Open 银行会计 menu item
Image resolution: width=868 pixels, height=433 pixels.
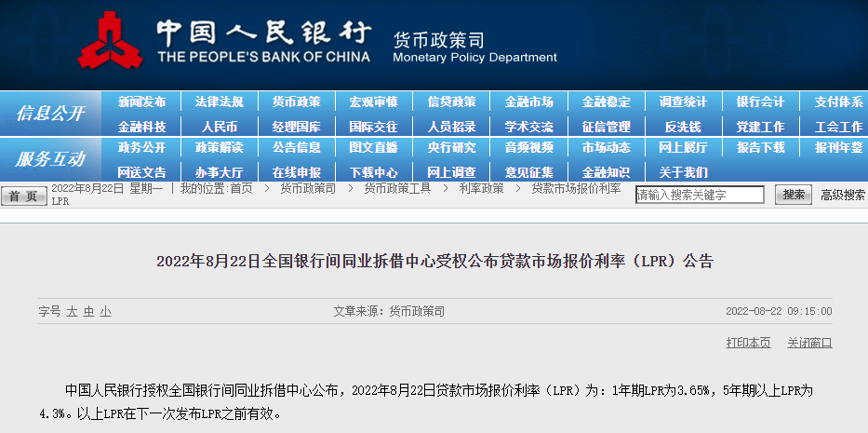point(761,102)
